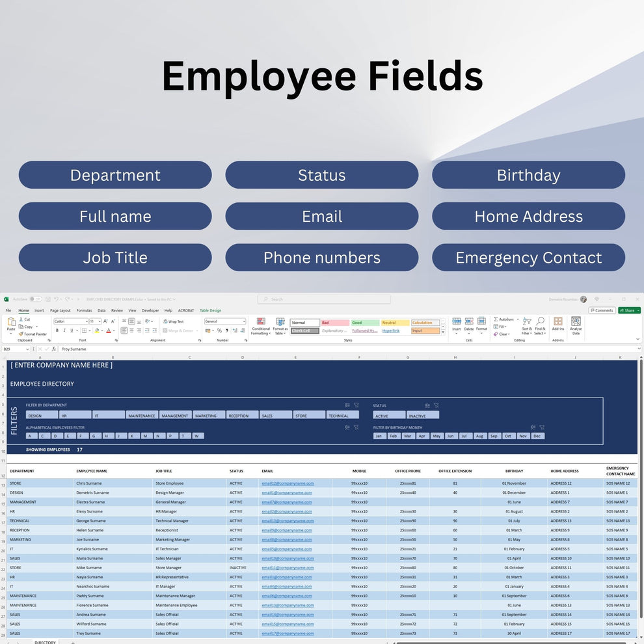Open the font size dropdown

point(100,321)
